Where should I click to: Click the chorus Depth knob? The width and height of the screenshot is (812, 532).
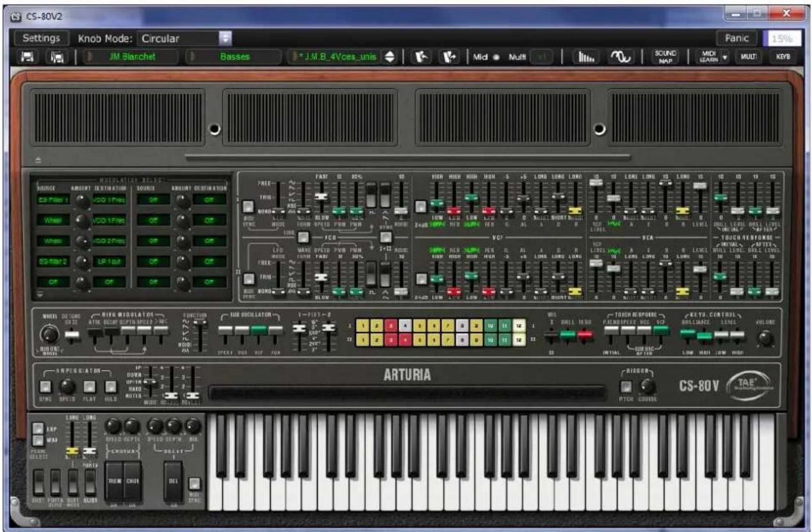click(x=131, y=427)
